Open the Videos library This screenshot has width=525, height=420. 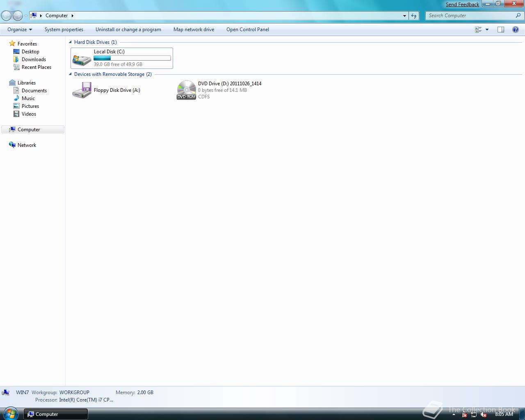pos(29,114)
